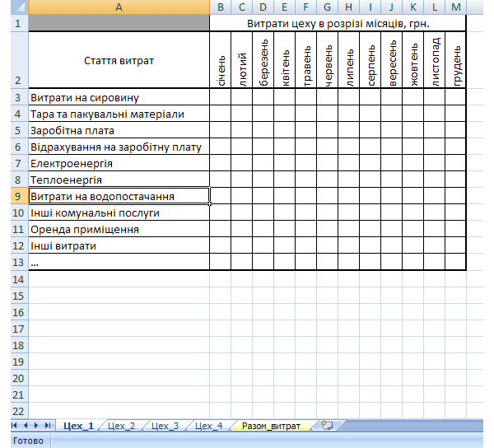This screenshot has width=494, height=448.
Task: Click the 'червень' month header
Action: tap(328, 60)
